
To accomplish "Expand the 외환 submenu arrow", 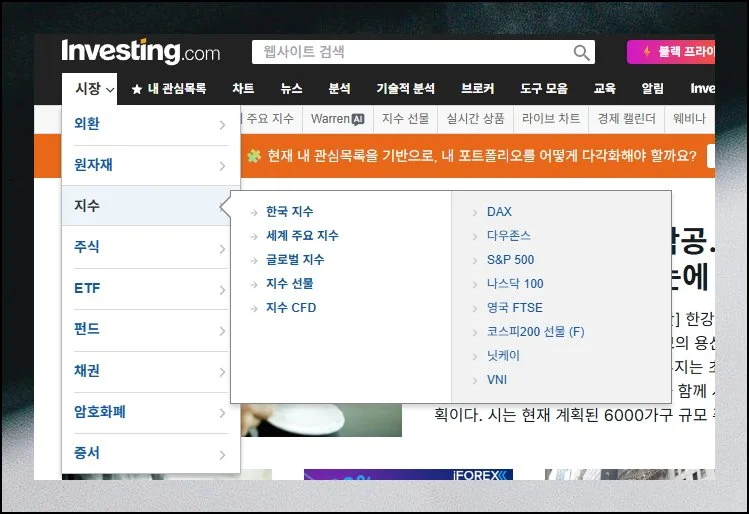I will (222, 125).
